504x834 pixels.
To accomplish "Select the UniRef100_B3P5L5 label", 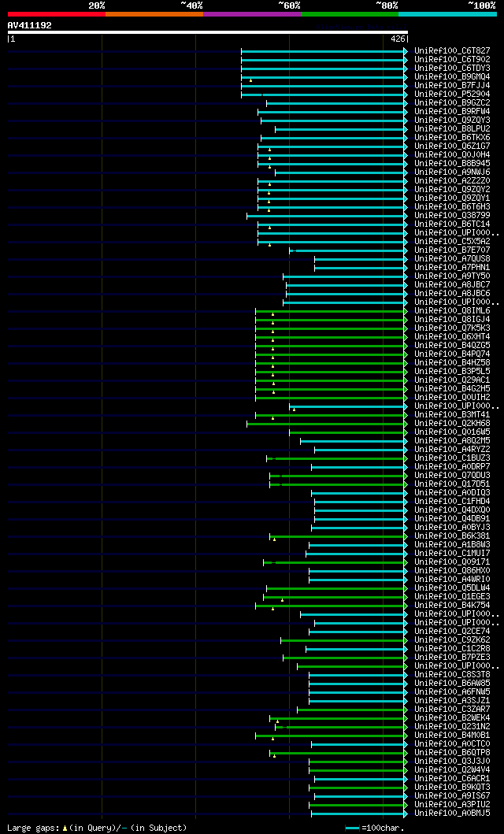I will point(453,372).
